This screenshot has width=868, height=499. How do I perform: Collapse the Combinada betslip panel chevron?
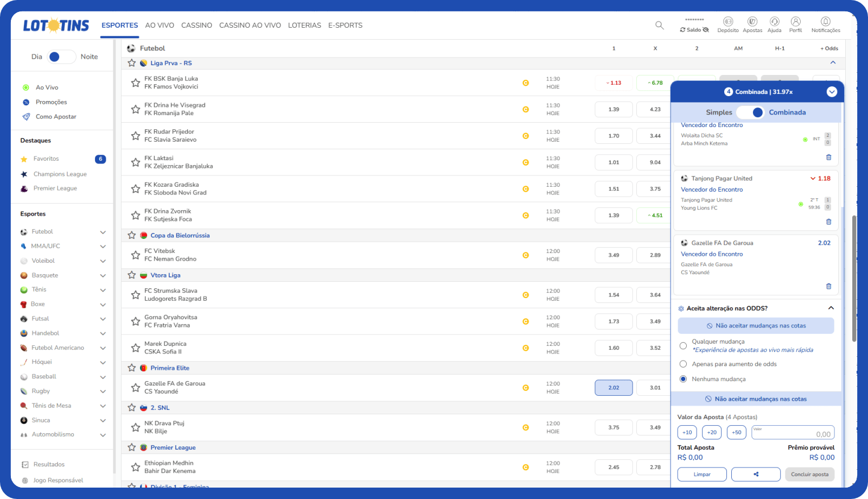[x=832, y=92]
